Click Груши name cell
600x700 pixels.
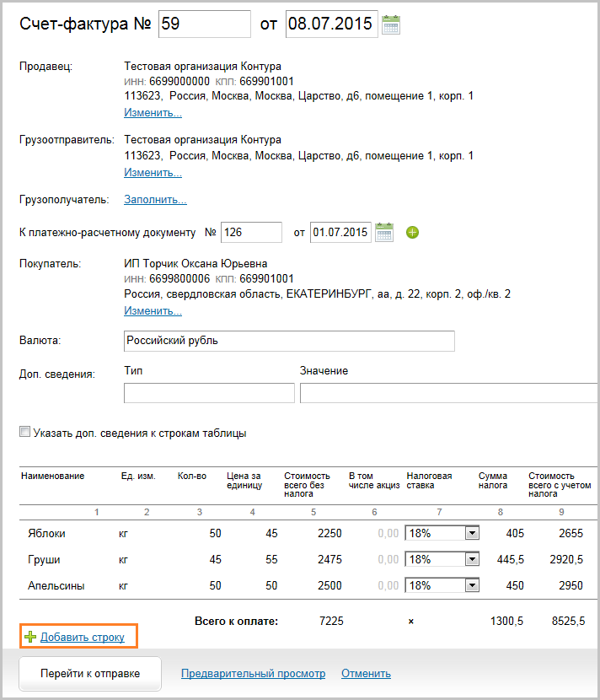pos(44,560)
